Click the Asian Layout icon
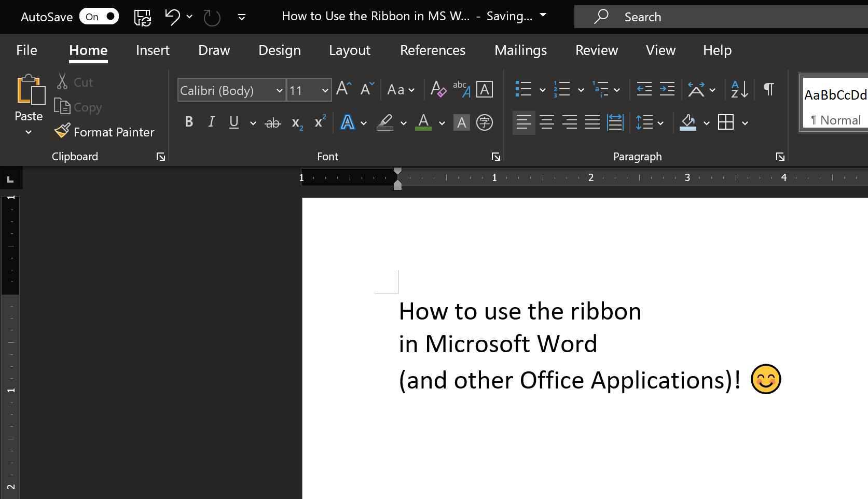This screenshot has height=499, width=868. tap(696, 89)
